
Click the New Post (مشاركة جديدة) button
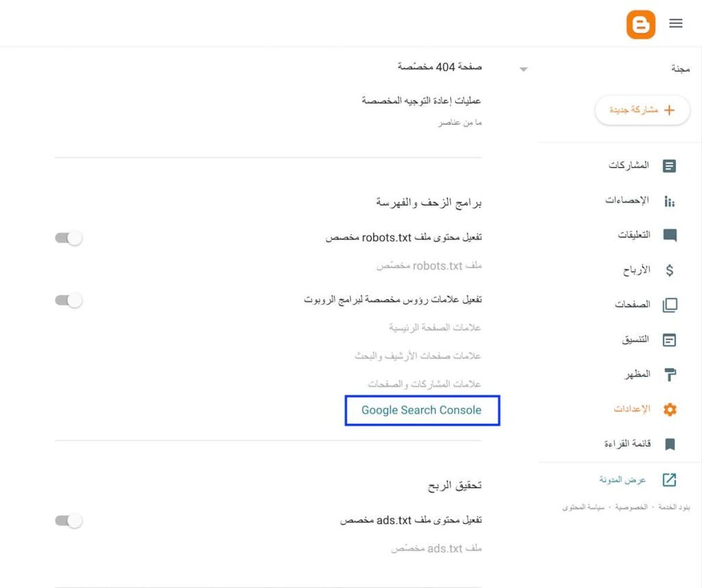click(x=642, y=110)
